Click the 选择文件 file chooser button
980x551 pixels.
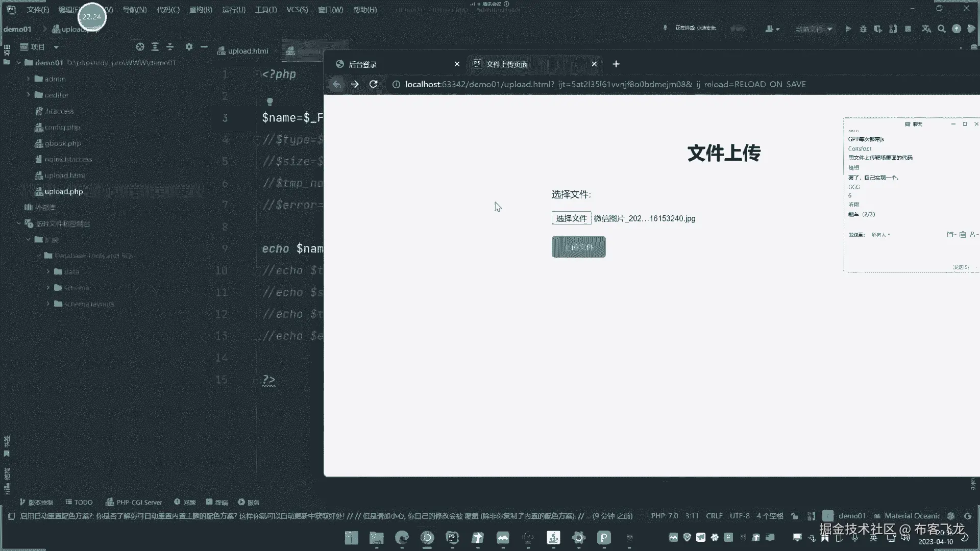point(571,218)
